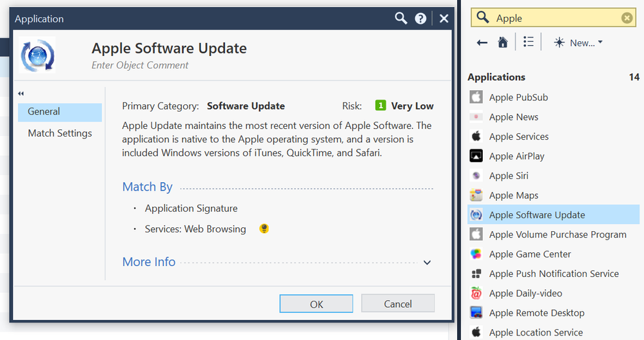Click the Apple Maps icon
The width and height of the screenshot is (644, 340).
point(476,195)
